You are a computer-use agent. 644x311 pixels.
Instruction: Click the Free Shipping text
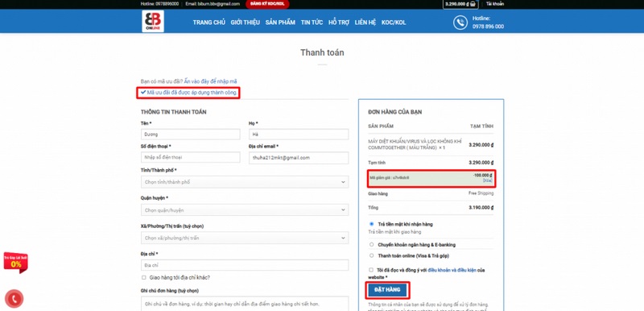481,193
